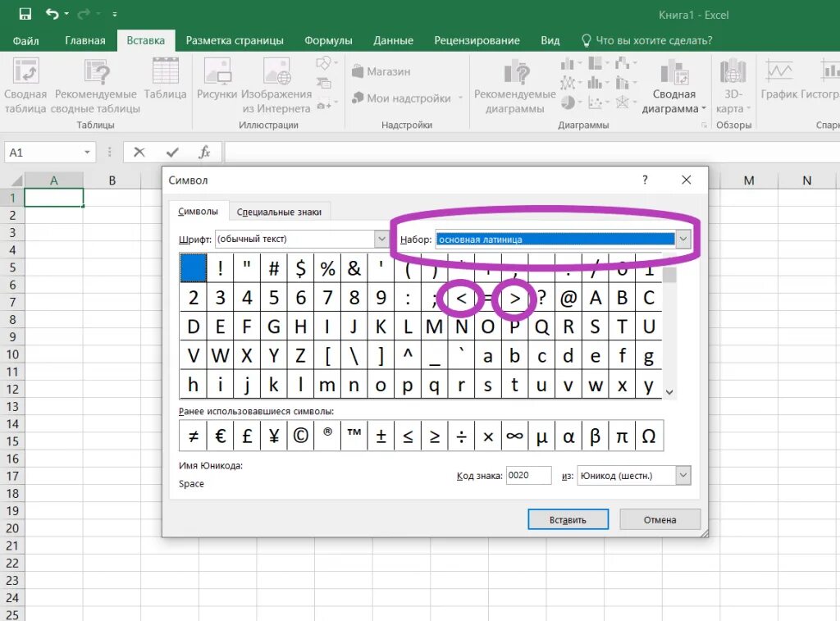Pick the not-equal sign from recent symbols
This screenshot has height=621, width=840.
tap(194, 436)
